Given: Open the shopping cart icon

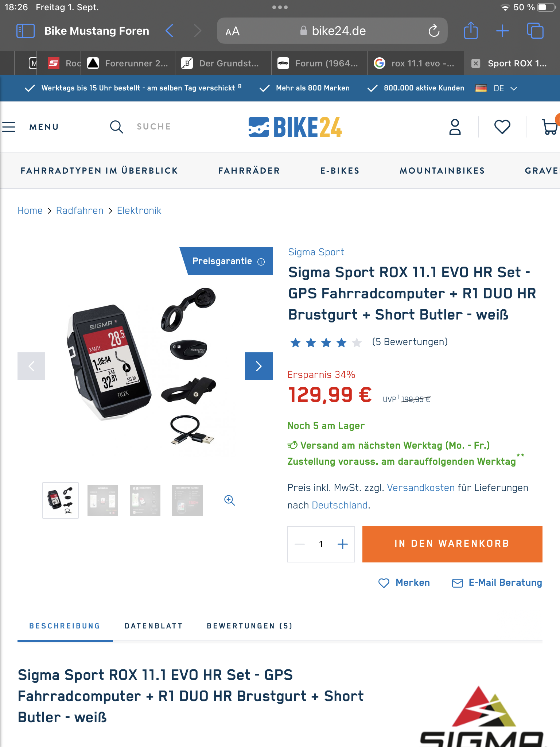Looking at the screenshot, I should click(x=550, y=126).
